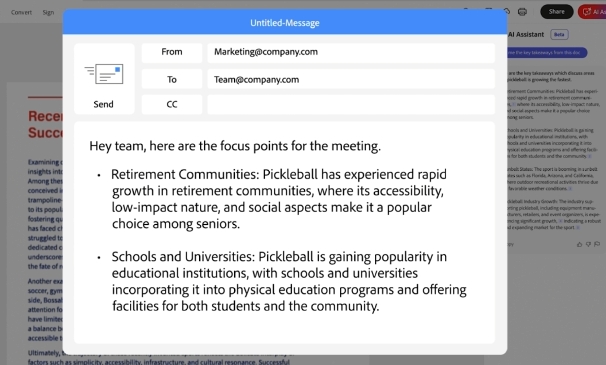This screenshot has width=606, height=365.
Task: Click the greeting line in message body
Action: pyautogui.click(x=235, y=146)
